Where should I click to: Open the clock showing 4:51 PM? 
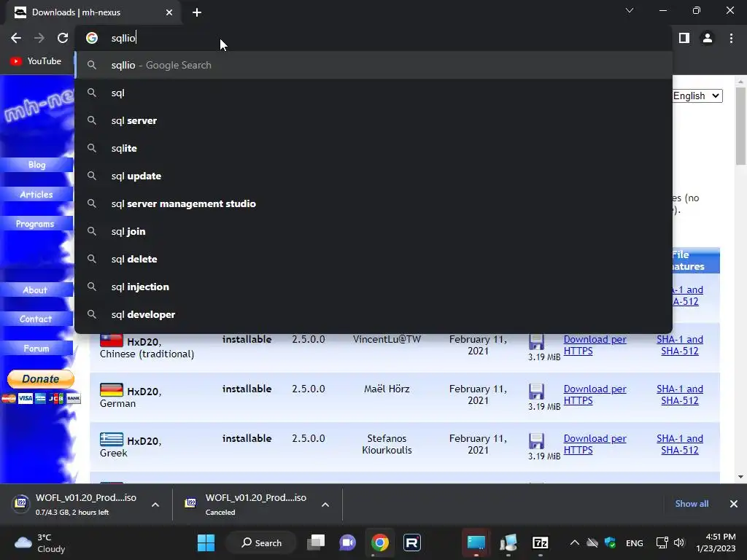click(716, 542)
